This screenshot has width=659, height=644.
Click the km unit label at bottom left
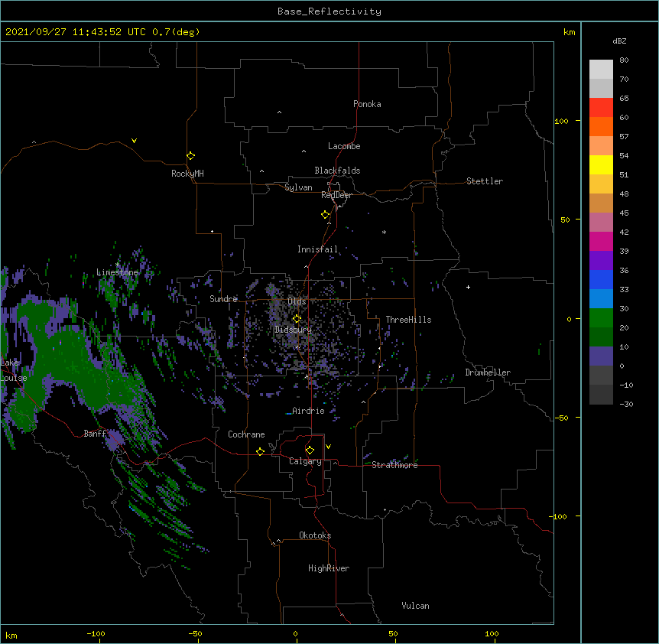[x=11, y=636]
